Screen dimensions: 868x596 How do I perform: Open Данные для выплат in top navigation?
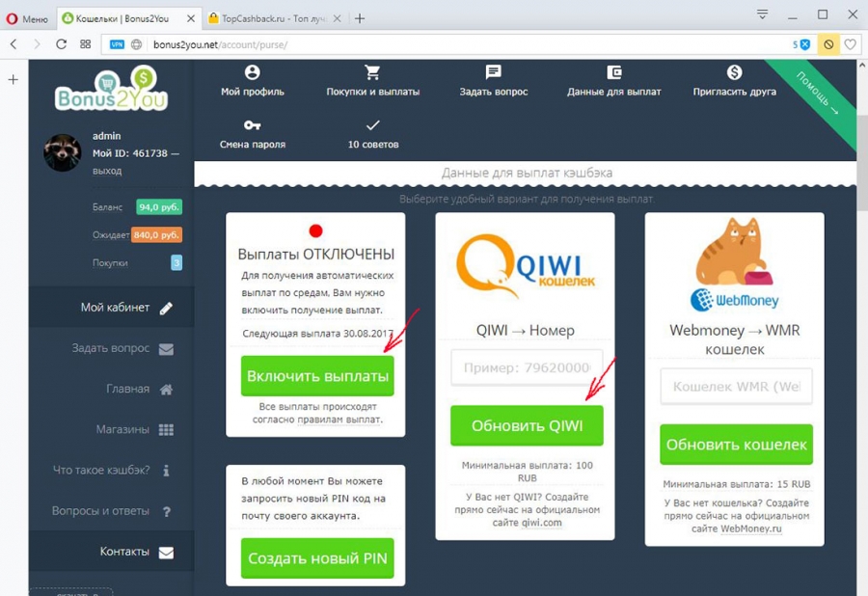click(614, 81)
